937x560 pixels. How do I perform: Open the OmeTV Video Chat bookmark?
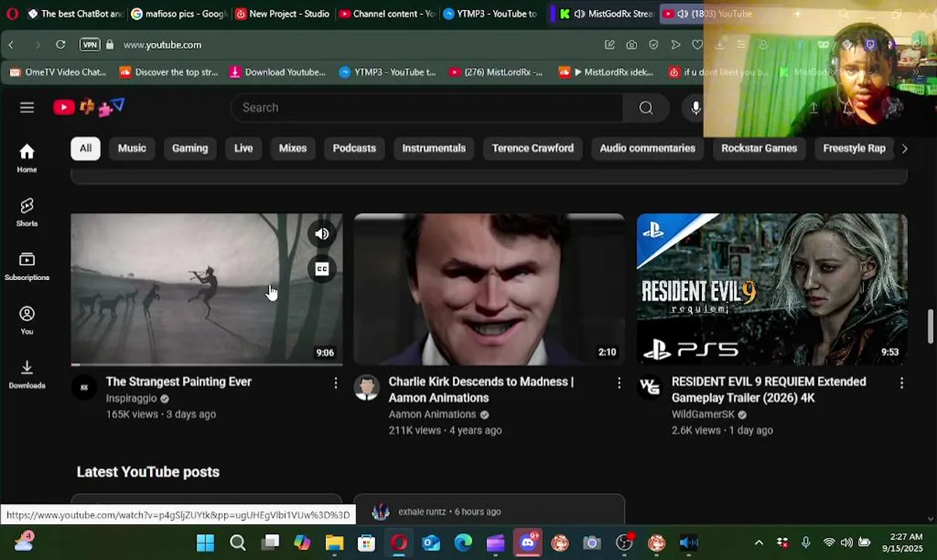(57, 72)
